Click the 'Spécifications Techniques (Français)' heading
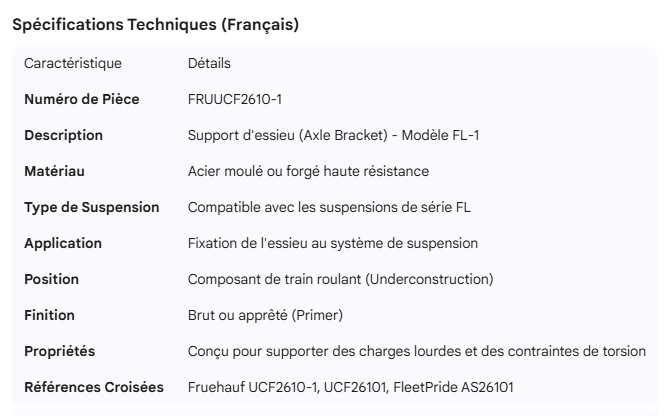Viewport: 667px width, 416px height. [x=154, y=26]
